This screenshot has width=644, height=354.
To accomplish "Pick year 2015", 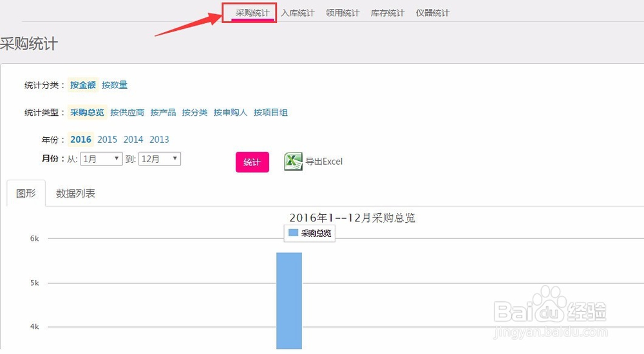I will (107, 140).
